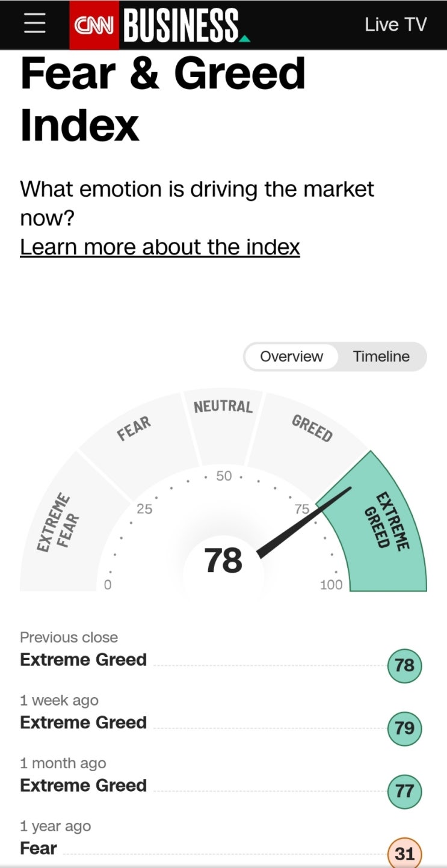
Task: Click the 1 year ago Fear label
Action: pyautogui.click(x=39, y=848)
